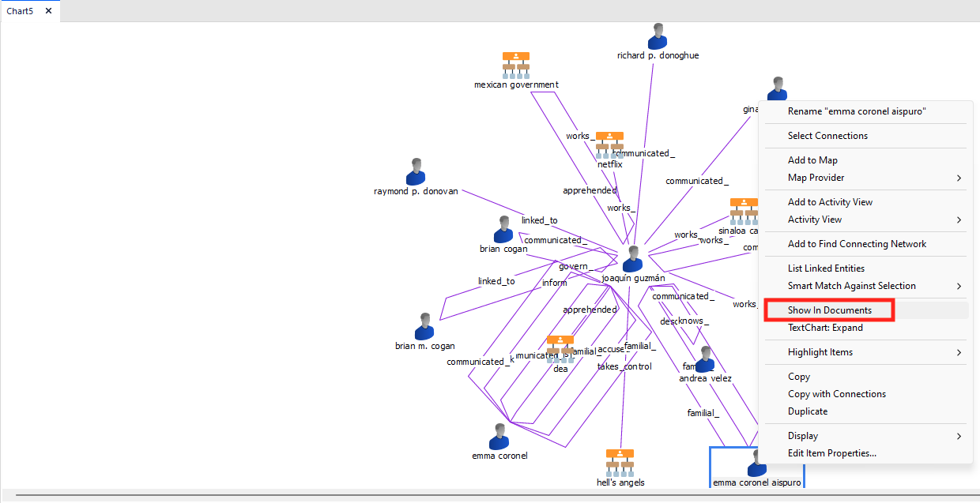
Task: Select the joaquín guzmán person icon
Action: 632,259
